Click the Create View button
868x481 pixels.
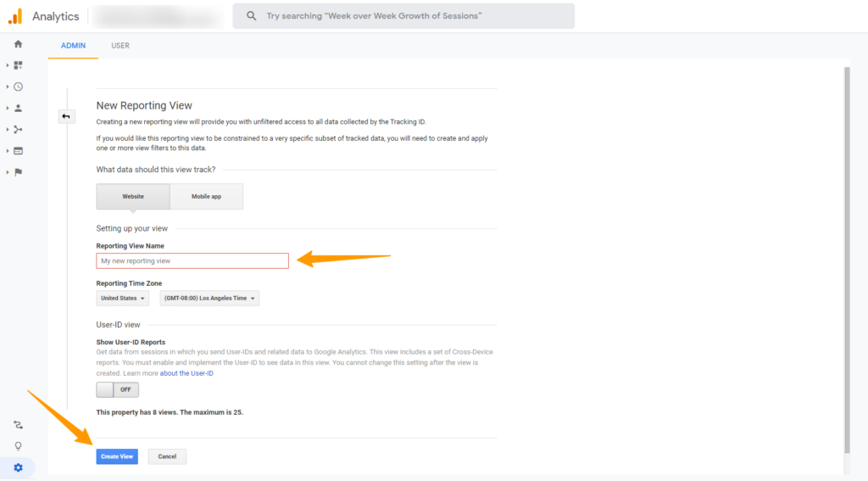[x=117, y=456]
